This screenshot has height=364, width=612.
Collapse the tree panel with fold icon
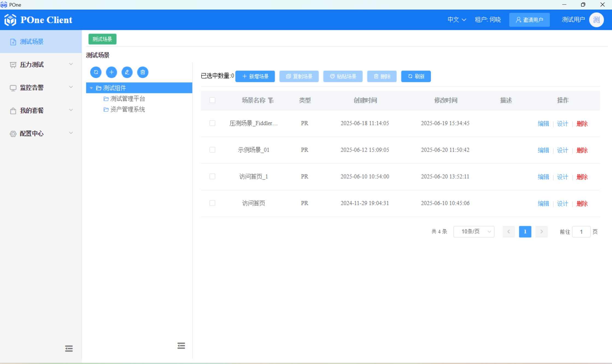181,346
